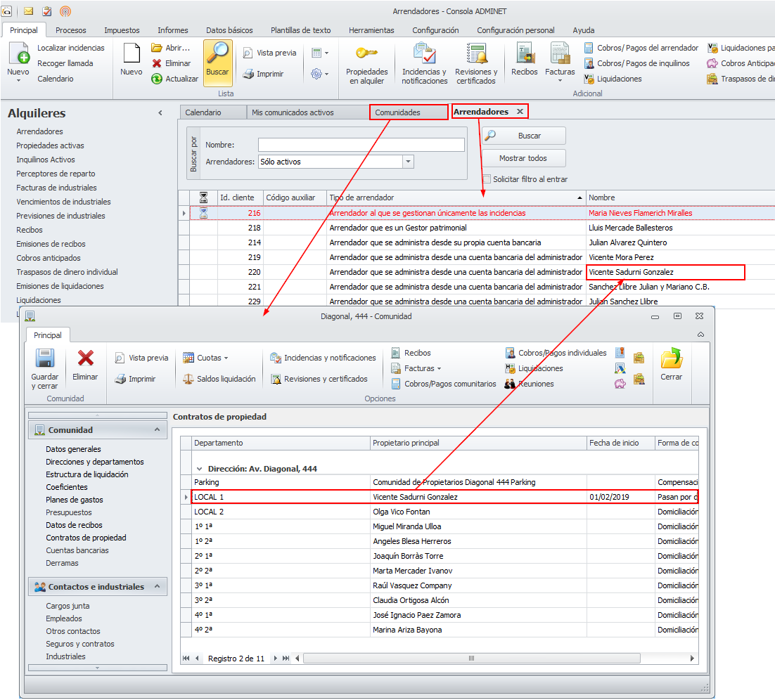Toggle Solicitar filtro al entrar checkbox
The image size is (775, 700).
point(487,179)
